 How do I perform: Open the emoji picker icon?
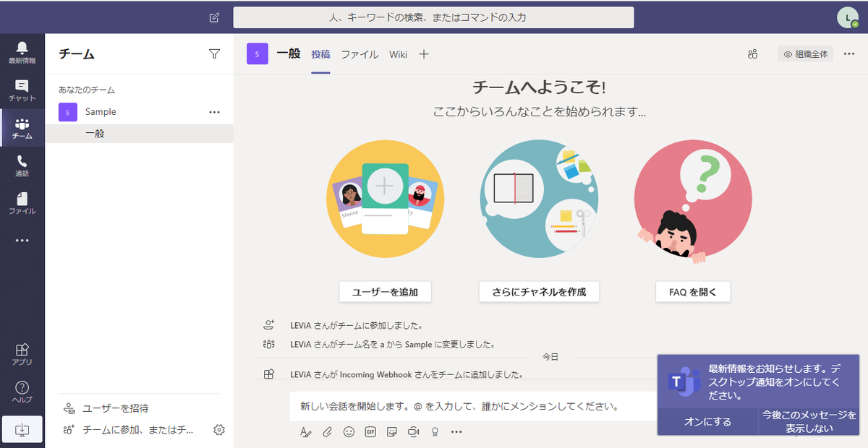click(x=349, y=431)
